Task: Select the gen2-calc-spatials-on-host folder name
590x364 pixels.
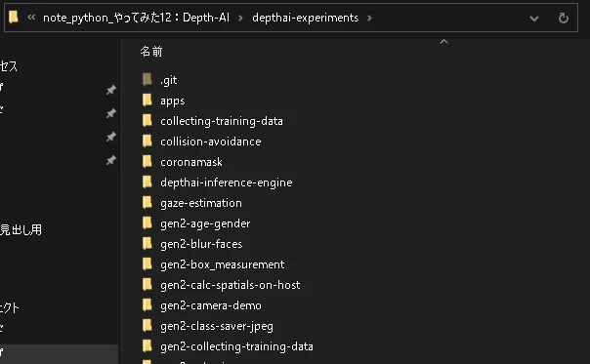Action: pos(231,285)
